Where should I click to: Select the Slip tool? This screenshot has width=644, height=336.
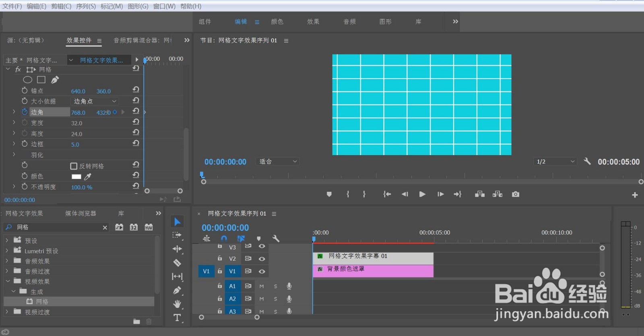click(x=177, y=276)
